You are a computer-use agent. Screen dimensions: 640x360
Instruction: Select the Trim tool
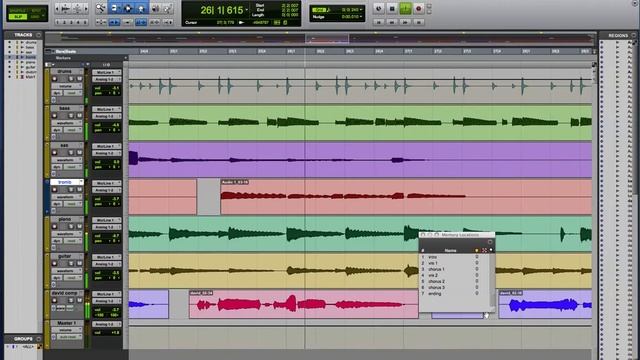115,8
